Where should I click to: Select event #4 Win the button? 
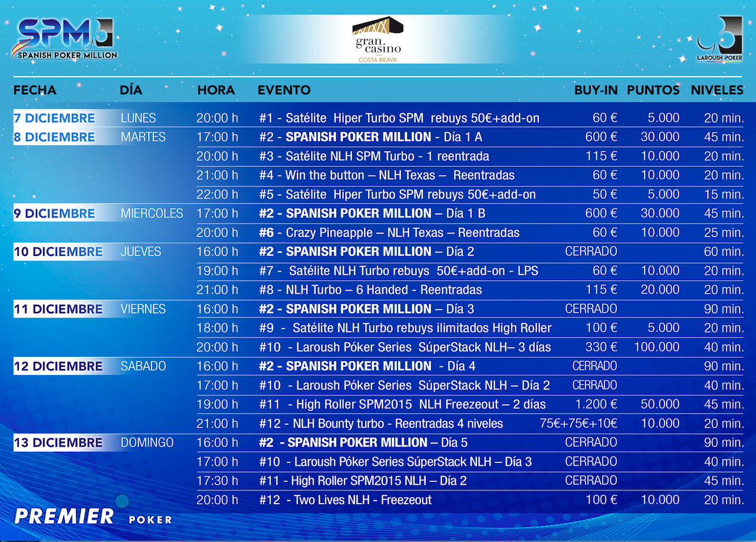(387, 175)
